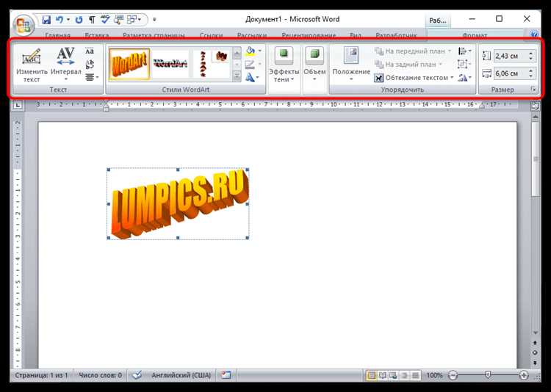Open the undo history dropdown arrow
The width and height of the screenshot is (551, 392).
[68, 20]
